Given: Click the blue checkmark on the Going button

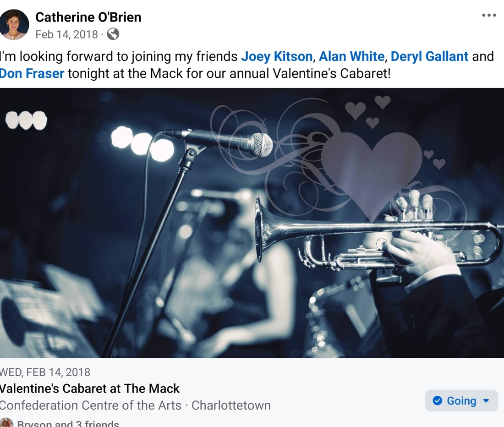Looking at the screenshot, I should pos(437,400).
